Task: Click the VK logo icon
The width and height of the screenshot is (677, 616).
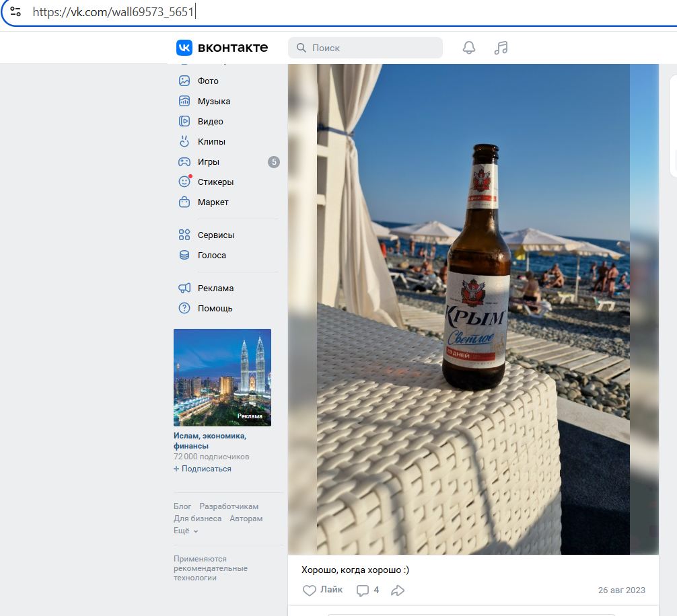Action: click(x=184, y=48)
